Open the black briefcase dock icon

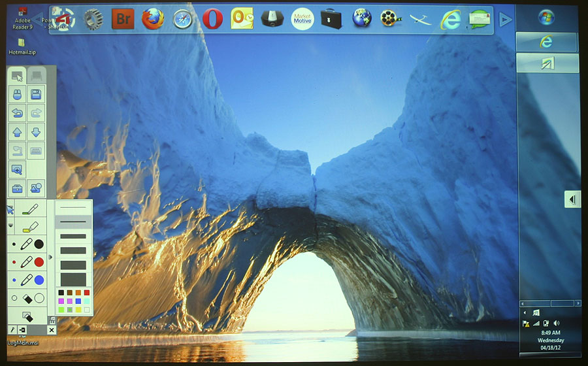coord(331,19)
